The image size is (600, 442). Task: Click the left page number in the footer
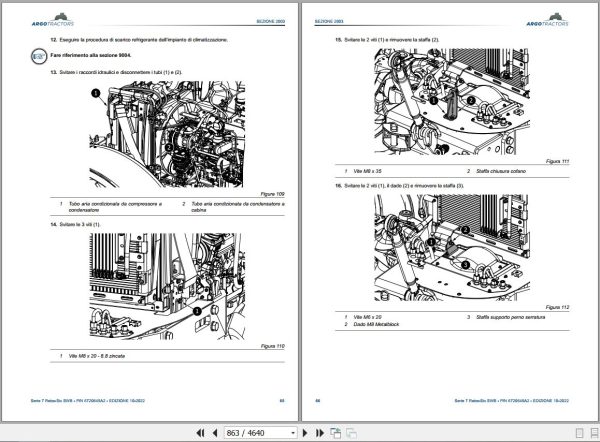[x=282, y=401]
